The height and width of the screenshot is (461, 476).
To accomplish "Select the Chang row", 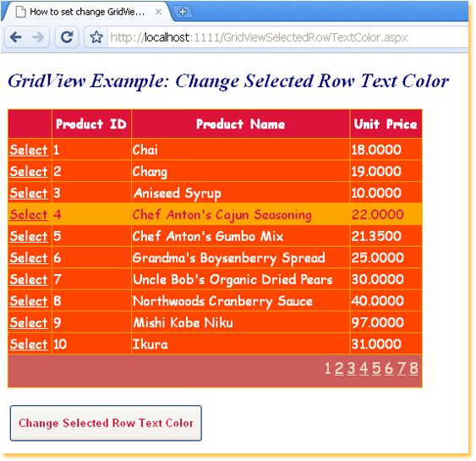I will pyautogui.click(x=29, y=171).
